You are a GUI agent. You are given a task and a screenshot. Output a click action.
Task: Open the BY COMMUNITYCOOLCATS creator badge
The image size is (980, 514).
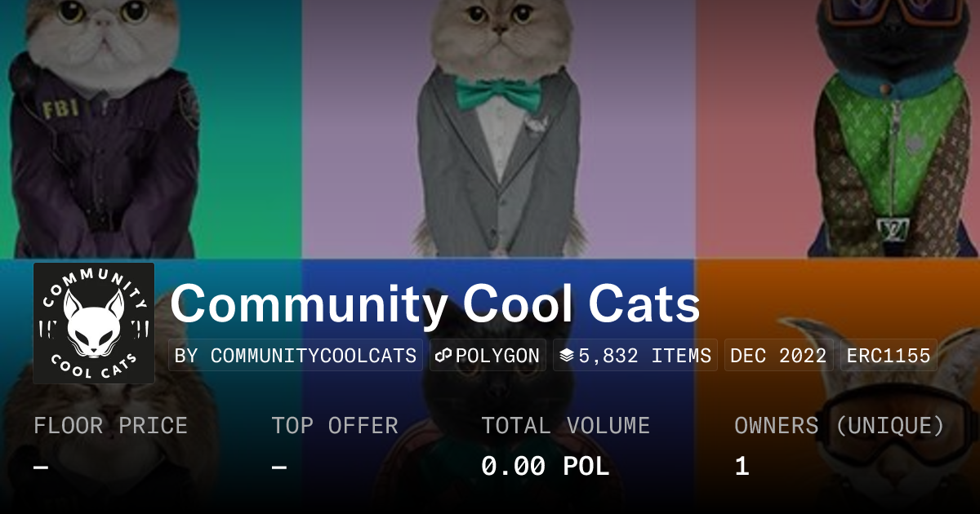tap(296, 356)
